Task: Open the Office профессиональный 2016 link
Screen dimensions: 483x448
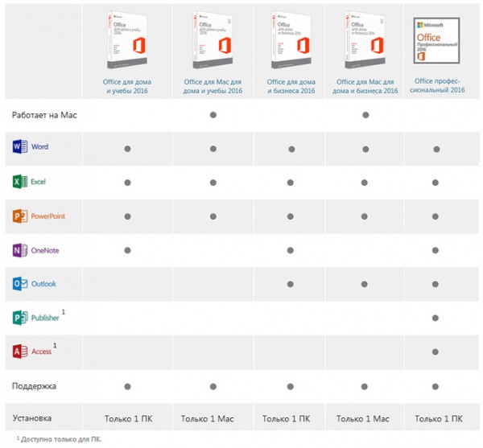Action: pos(437,85)
